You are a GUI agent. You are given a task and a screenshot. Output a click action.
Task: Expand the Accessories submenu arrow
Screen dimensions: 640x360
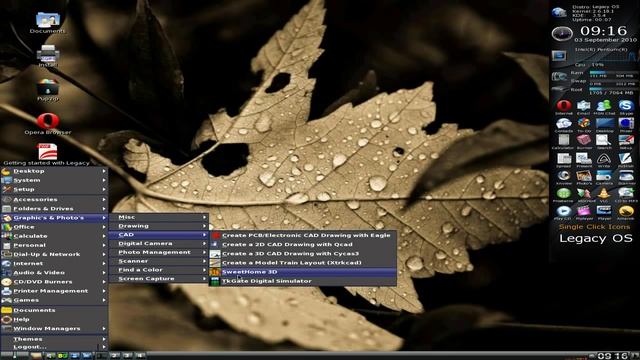point(104,200)
